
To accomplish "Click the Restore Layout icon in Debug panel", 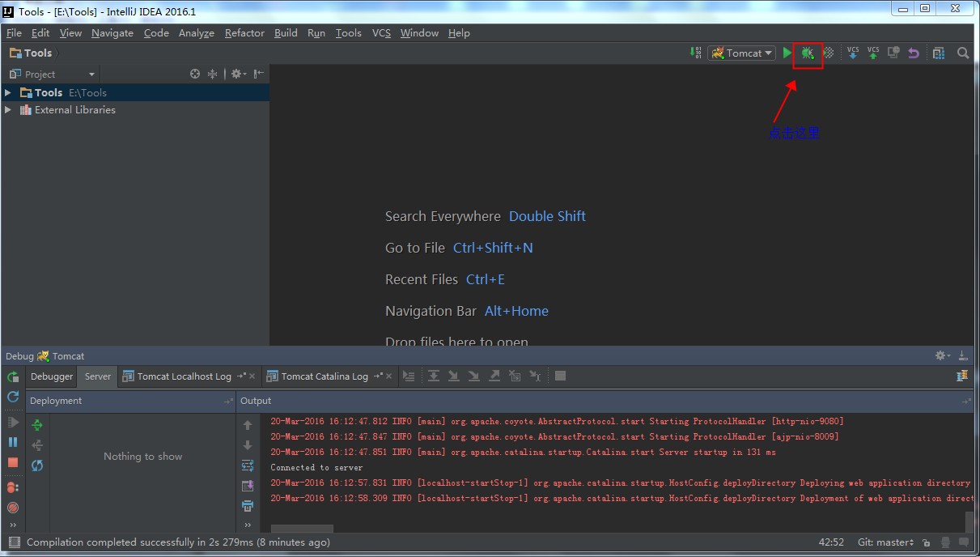I will (962, 376).
